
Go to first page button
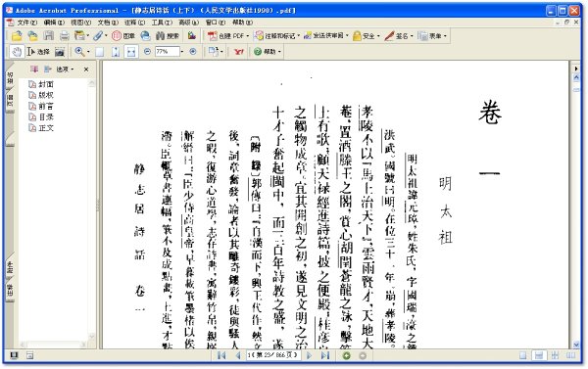(221, 355)
